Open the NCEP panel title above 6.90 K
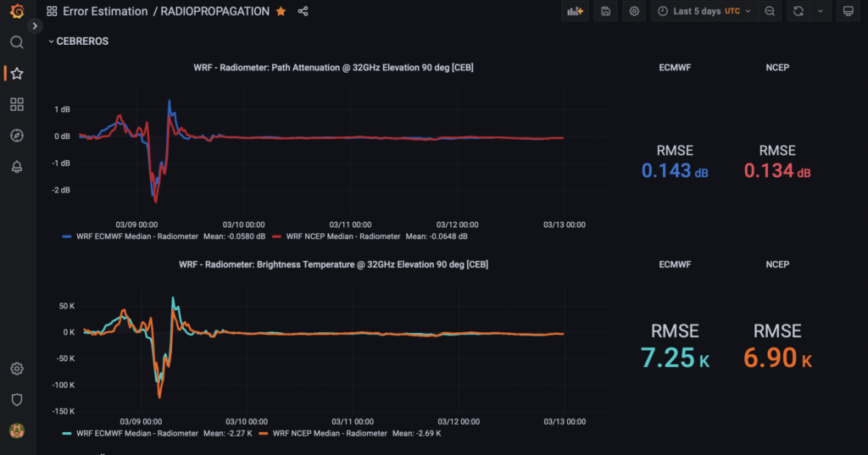Image resolution: width=868 pixels, height=455 pixels. click(777, 264)
